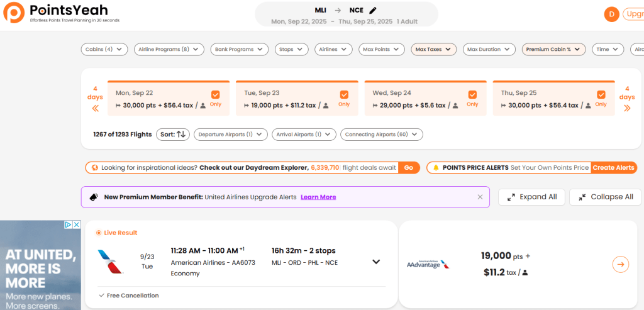This screenshot has width=644, height=310.
Task: Open the user avatar D icon
Action: coord(611,14)
